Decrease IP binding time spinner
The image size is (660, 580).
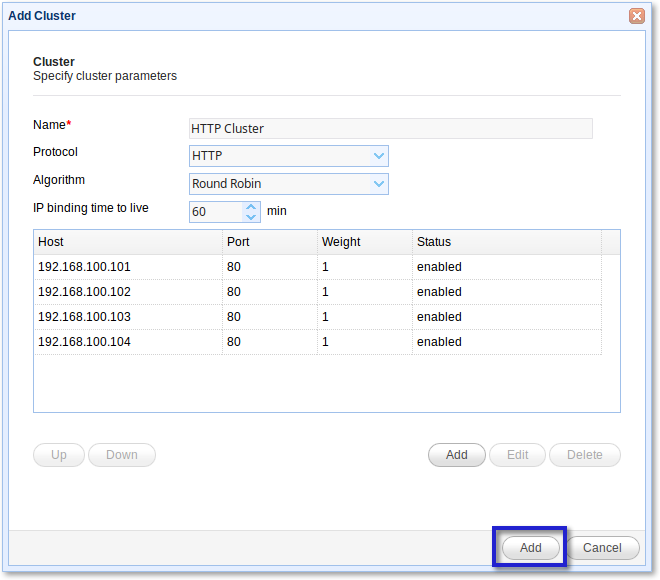251,217
